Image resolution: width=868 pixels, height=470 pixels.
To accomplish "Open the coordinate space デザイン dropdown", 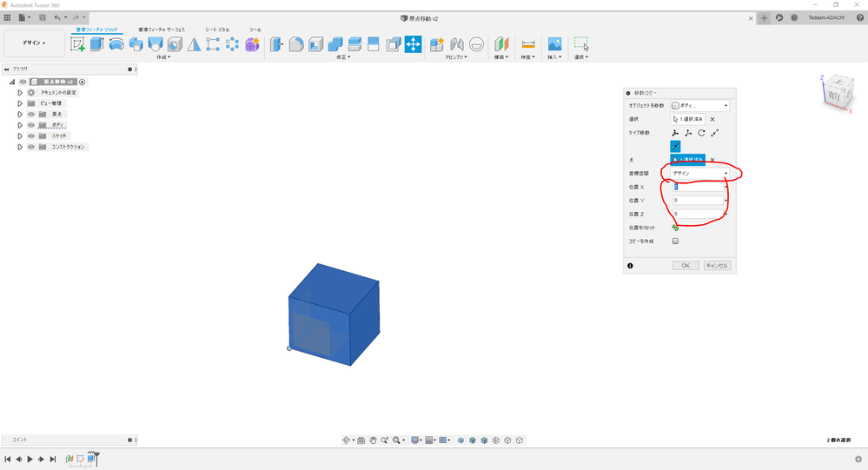I will tap(699, 174).
